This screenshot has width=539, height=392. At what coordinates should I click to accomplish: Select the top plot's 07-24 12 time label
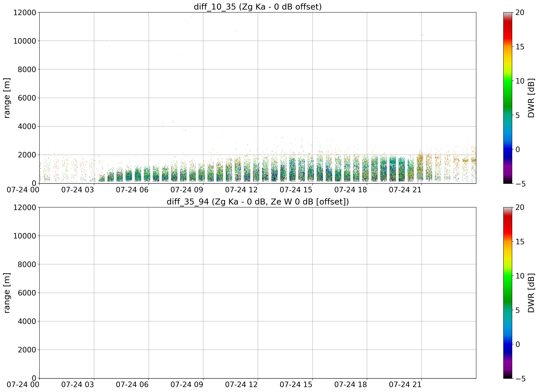click(241, 190)
